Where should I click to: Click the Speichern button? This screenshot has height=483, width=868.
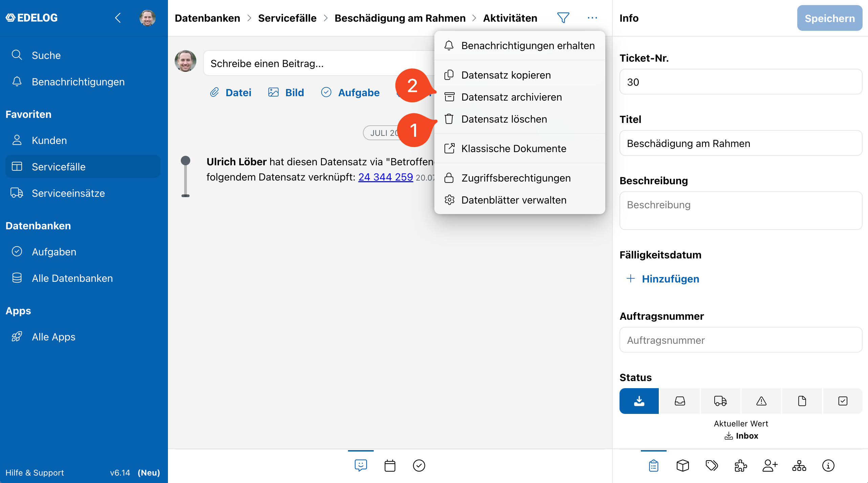(830, 18)
